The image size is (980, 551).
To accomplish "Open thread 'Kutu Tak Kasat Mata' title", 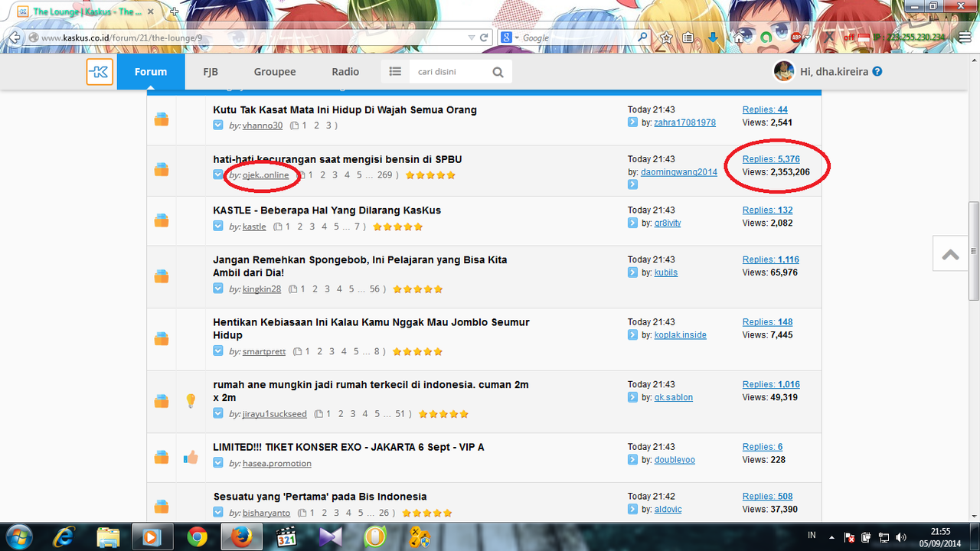I will point(345,110).
